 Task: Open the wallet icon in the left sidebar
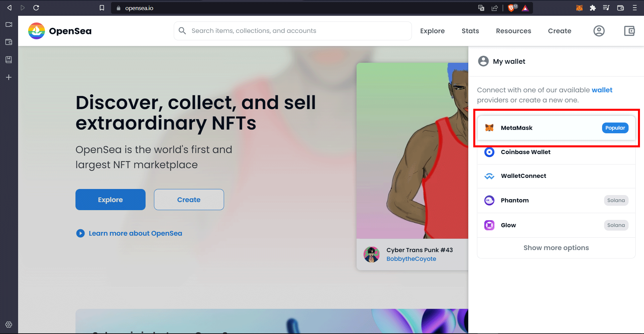(9, 42)
